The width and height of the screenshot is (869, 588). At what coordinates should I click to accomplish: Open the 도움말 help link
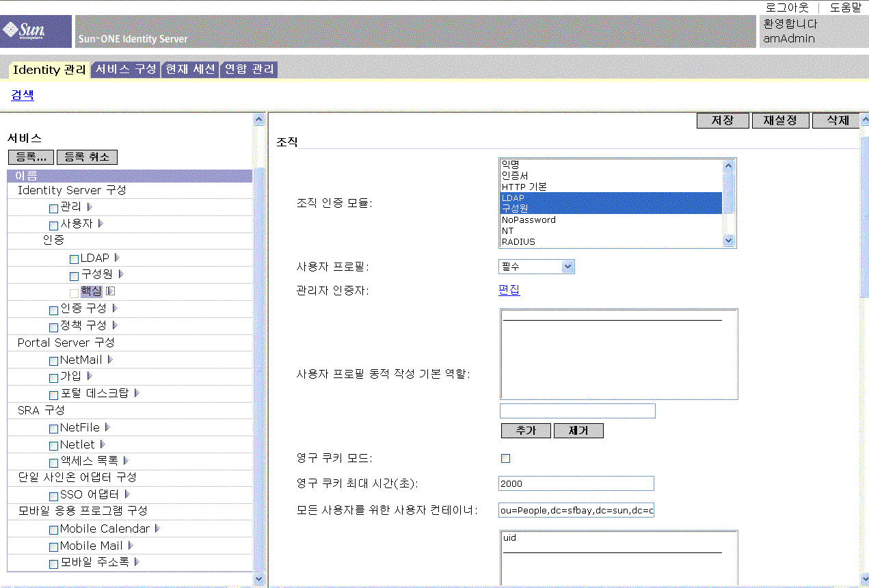coord(846,8)
